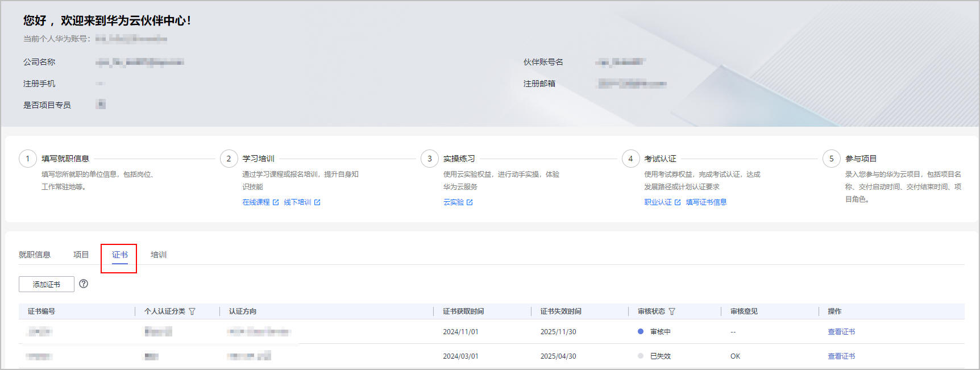Open the 个人认证分类 column filter
The image size is (980, 370).
[x=192, y=311]
